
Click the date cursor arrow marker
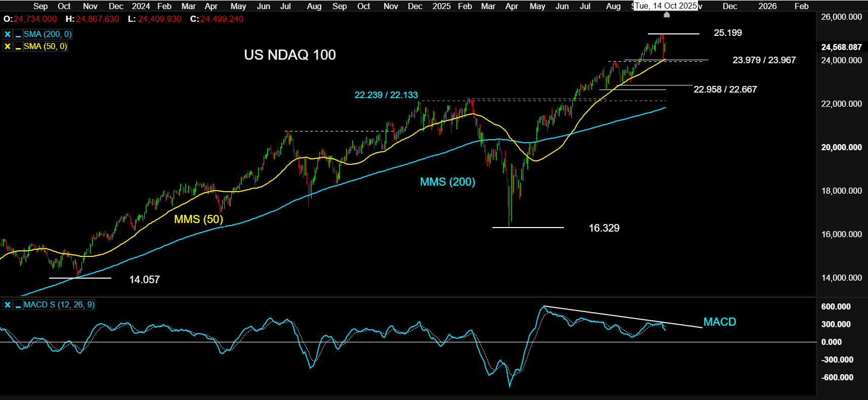(667, 15)
